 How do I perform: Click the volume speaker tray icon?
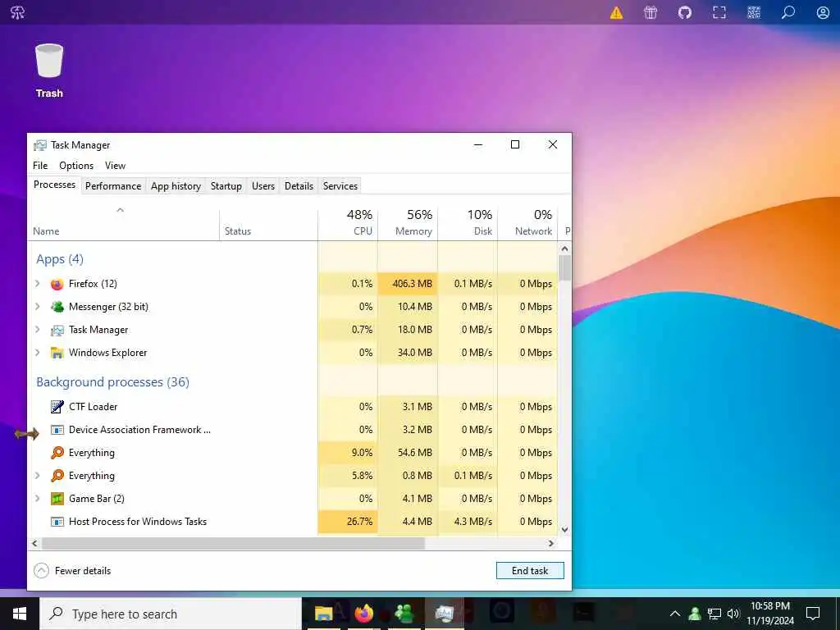click(x=733, y=614)
